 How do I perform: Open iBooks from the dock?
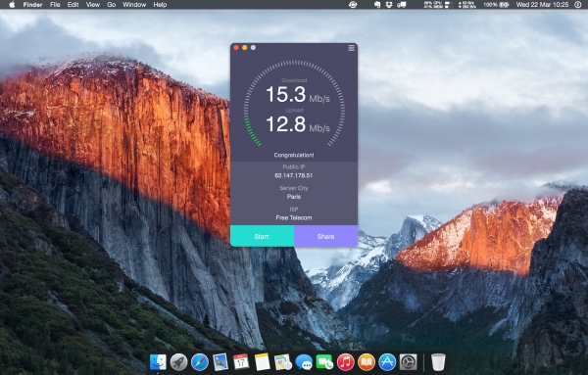click(x=367, y=362)
